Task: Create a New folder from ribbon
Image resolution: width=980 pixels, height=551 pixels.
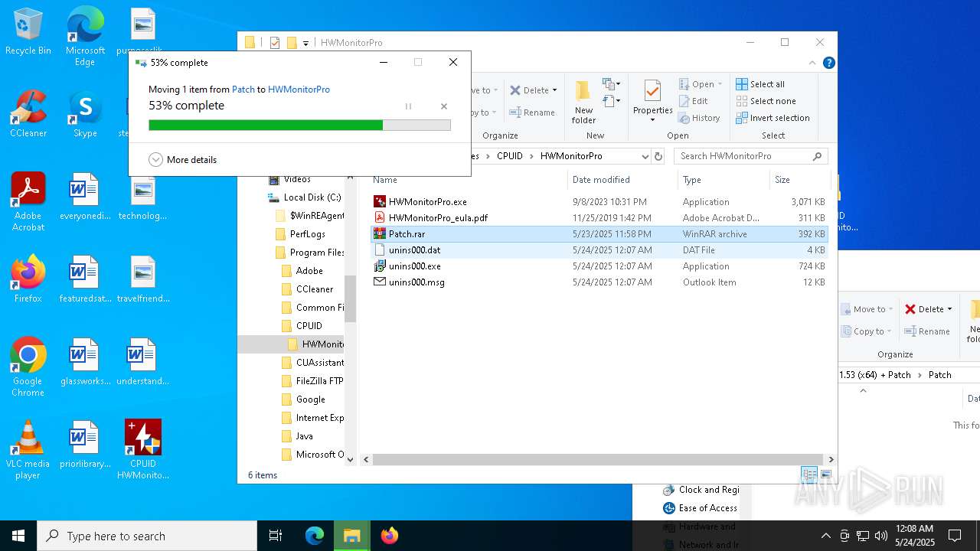Action: (583, 102)
